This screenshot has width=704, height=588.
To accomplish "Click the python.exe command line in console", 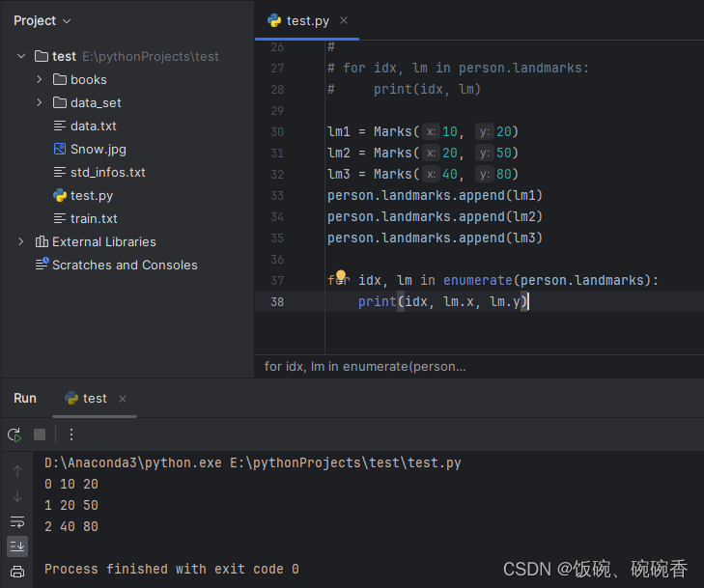I will coord(253,462).
